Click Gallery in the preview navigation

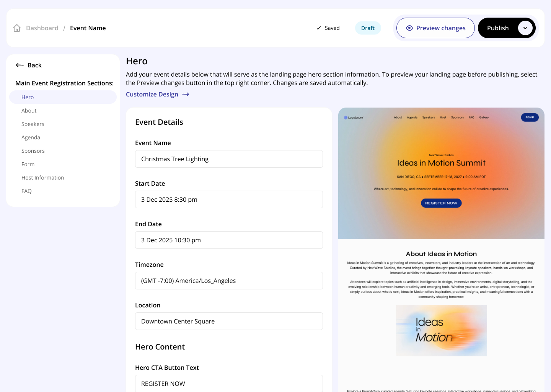(x=484, y=118)
